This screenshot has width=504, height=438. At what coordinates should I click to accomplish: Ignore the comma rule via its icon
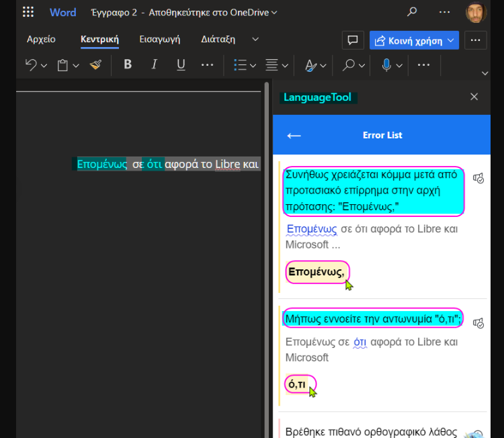pyautogui.click(x=478, y=178)
